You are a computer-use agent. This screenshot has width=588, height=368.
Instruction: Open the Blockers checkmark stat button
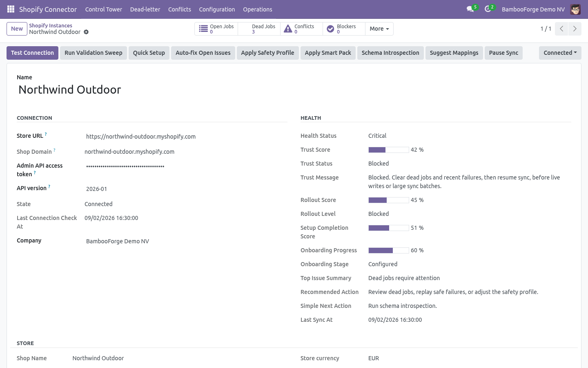coord(344,29)
